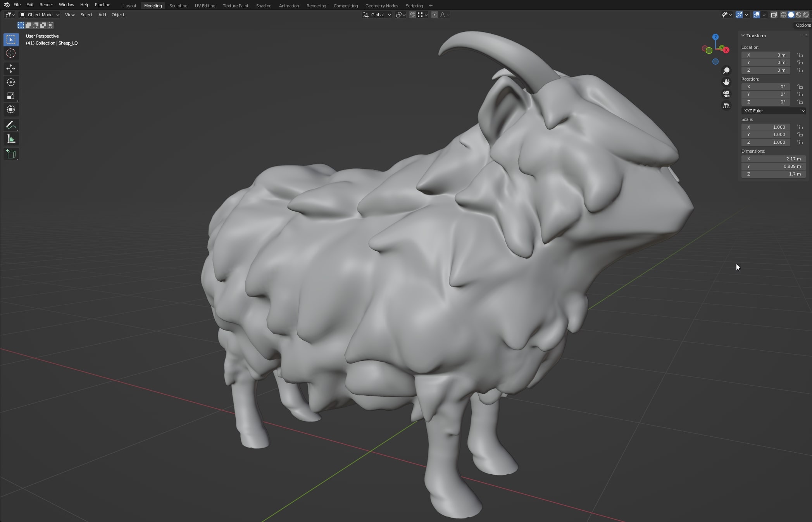Click the Scale Z value field
812x522 pixels.
(765, 142)
